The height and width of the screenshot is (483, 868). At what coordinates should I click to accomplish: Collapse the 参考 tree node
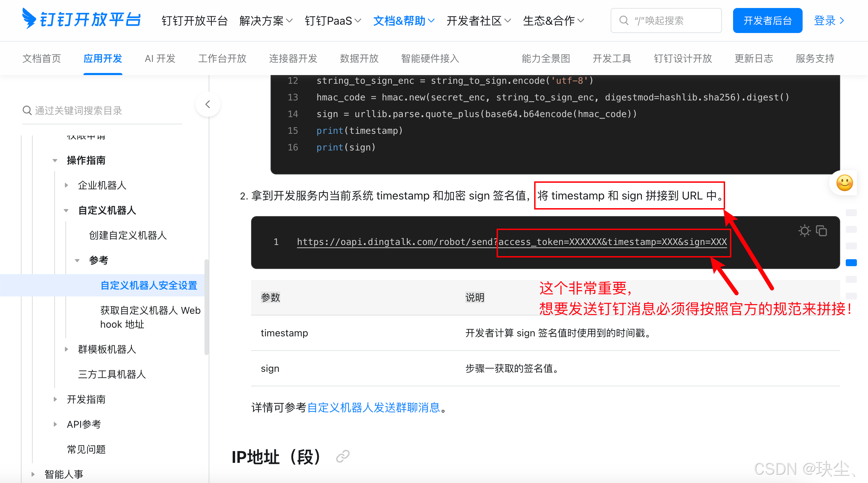[x=77, y=260]
